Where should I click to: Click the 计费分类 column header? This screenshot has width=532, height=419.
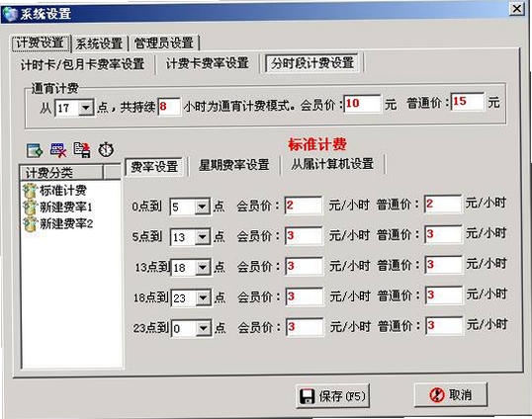pos(61,173)
